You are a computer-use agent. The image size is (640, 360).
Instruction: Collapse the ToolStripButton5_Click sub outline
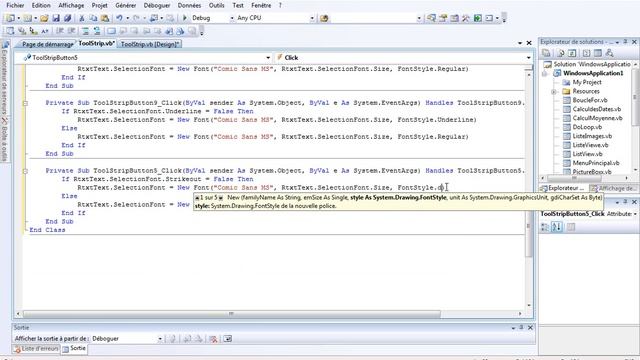pos(25,171)
